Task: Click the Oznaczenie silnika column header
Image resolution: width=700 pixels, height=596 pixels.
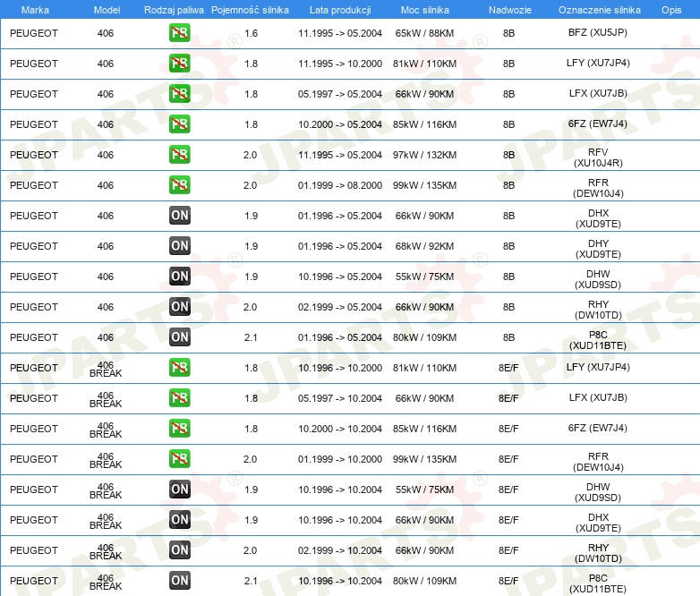Action: coord(599,10)
